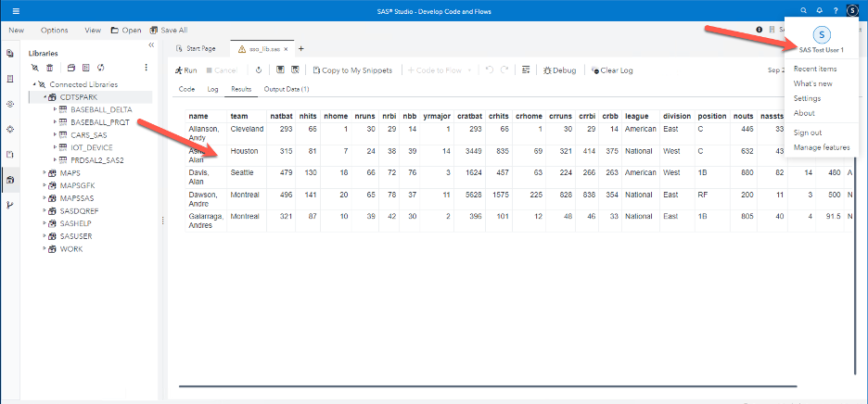Image resolution: width=868 pixels, height=404 pixels.
Task: Switch to the Output Data (1) tab
Action: [286, 89]
